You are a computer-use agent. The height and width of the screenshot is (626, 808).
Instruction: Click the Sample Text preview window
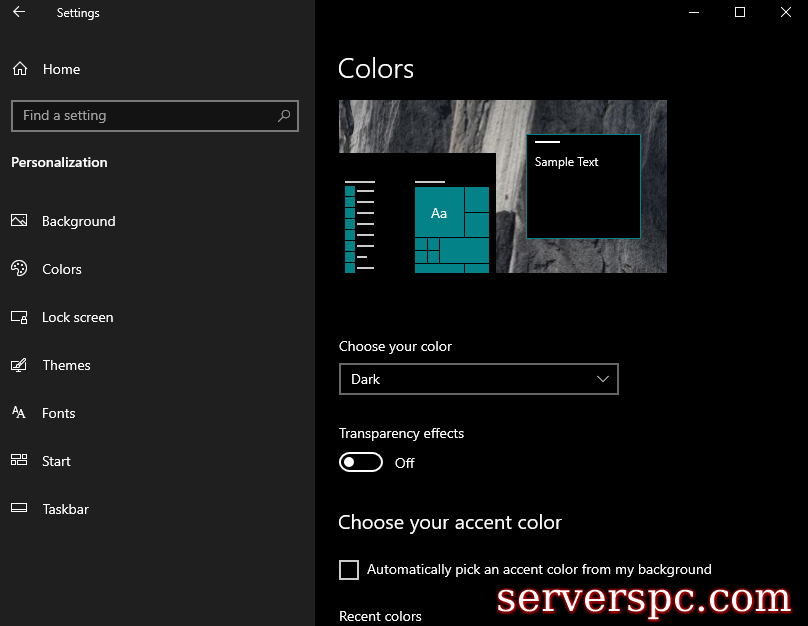pos(583,187)
